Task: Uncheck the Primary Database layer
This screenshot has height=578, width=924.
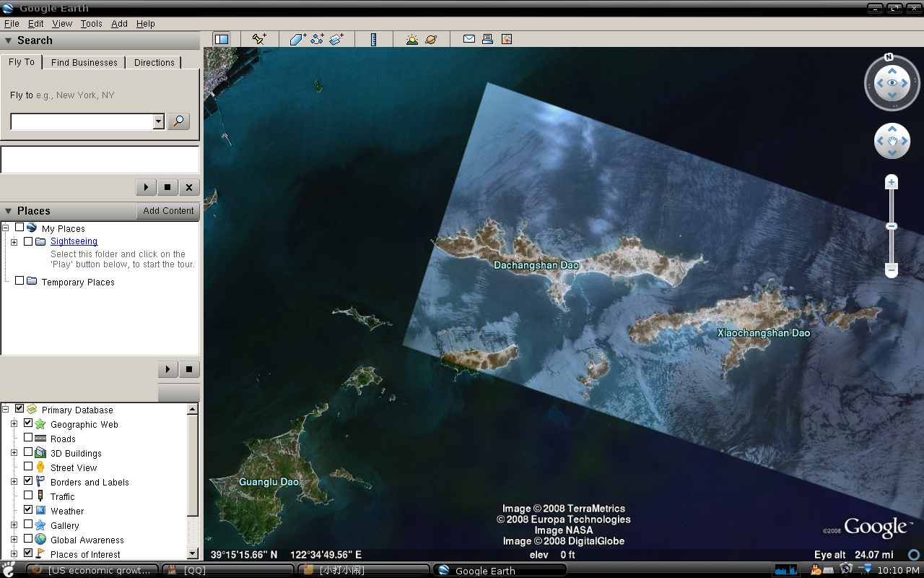Action: [x=19, y=409]
